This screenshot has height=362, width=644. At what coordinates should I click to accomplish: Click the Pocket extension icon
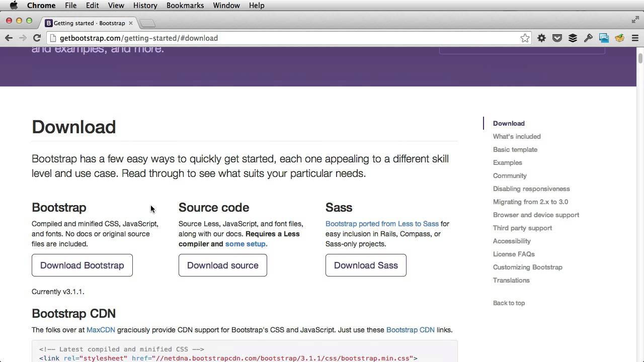[557, 38]
